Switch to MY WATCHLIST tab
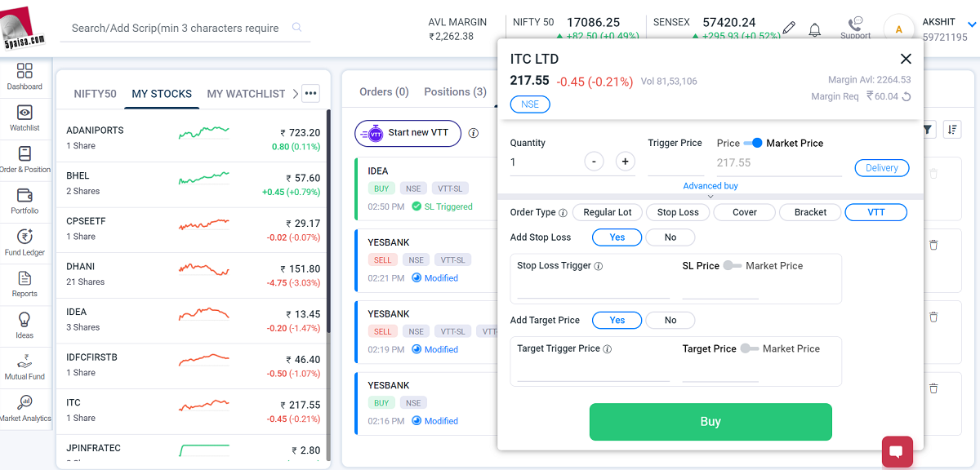980x470 pixels. coord(246,94)
